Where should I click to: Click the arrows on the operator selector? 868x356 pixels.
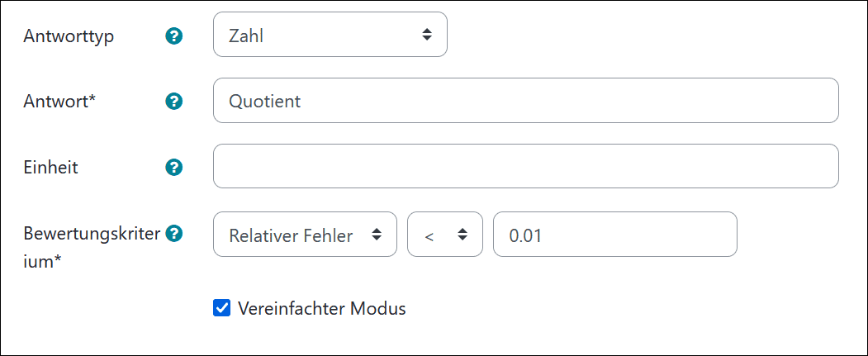pyautogui.click(x=462, y=235)
